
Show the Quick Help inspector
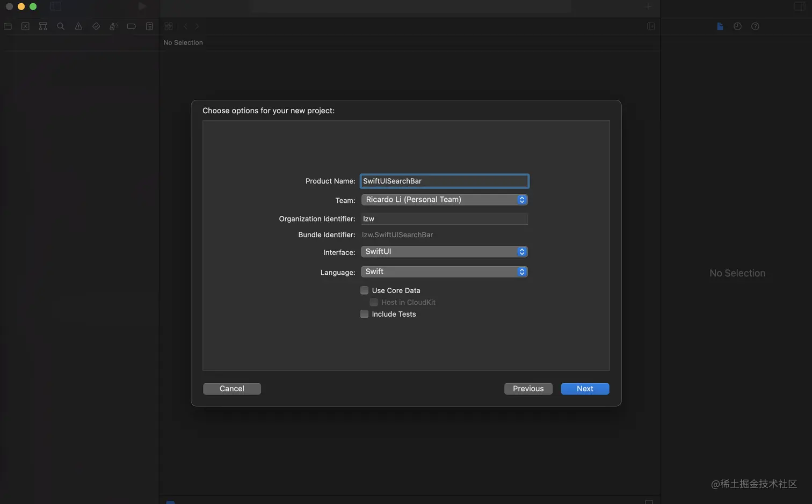tap(755, 26)
